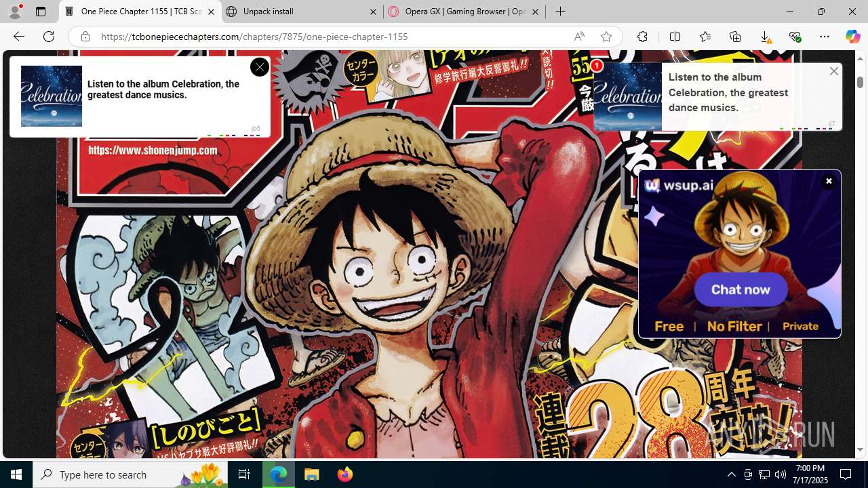Click page scrollbar up arrow
Screen dimensions: 868x488
click(861, 59)
